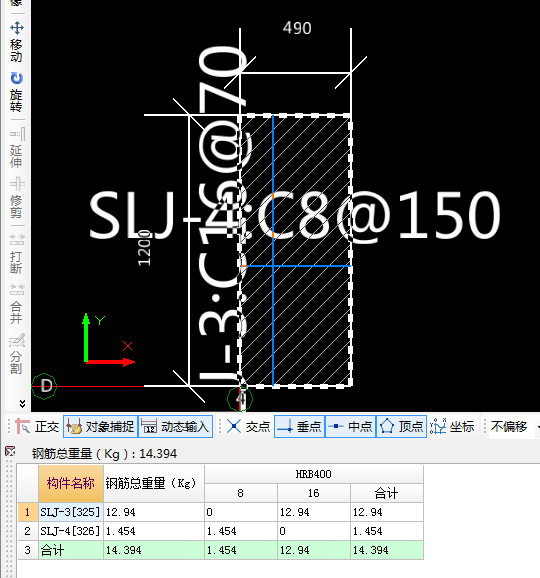This screenshot has width=540, height=578.
Task: Click SLJ-3 total weight cell 12.94
Action: 154,512
